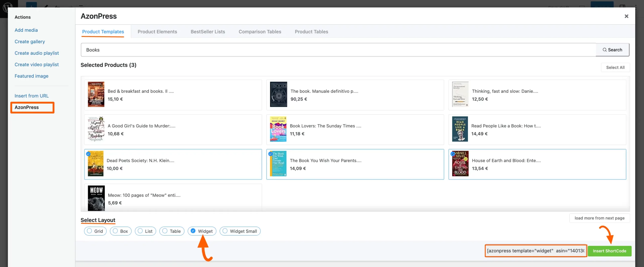
Task: Choose the Table layout option
Action: (165, 231)
